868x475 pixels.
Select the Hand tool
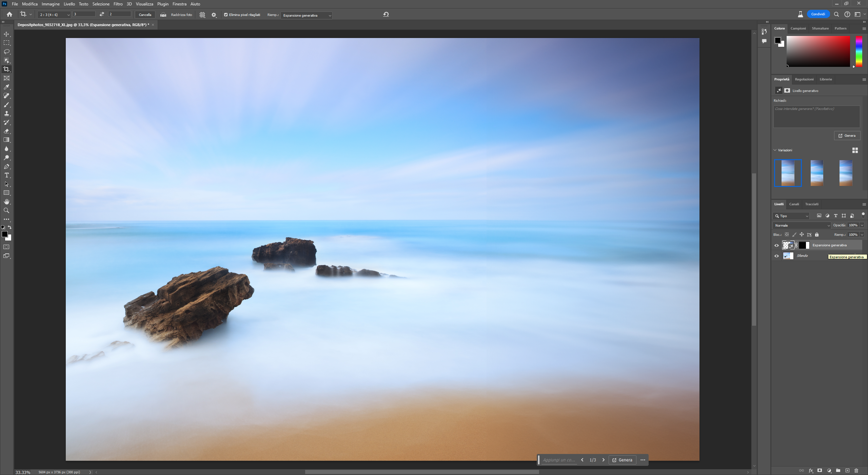point(6,202)
